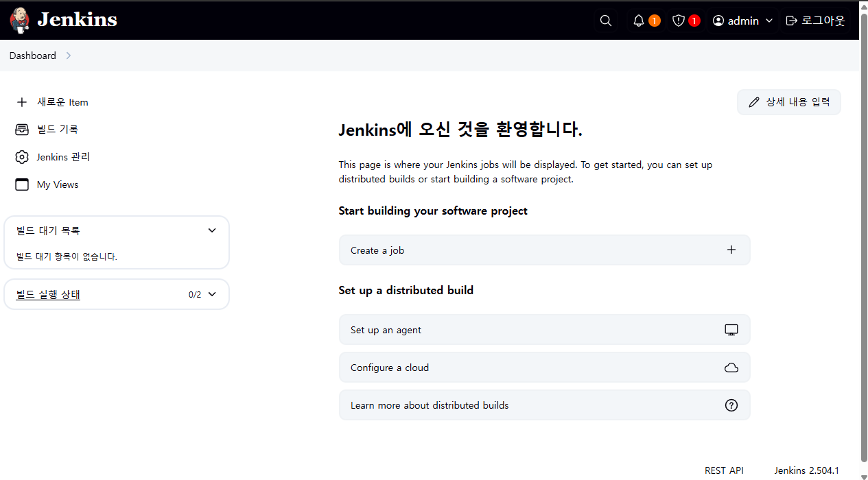Click Configure a cloud
Screen dimensions: 868x480
pyautogui.click(x=544, y=368)
